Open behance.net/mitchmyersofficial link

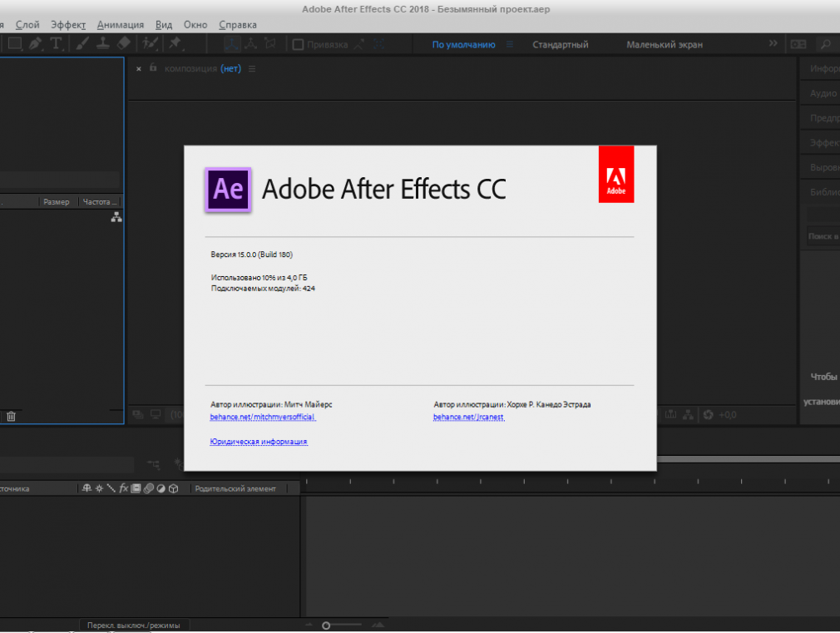[x=263, y=417]
